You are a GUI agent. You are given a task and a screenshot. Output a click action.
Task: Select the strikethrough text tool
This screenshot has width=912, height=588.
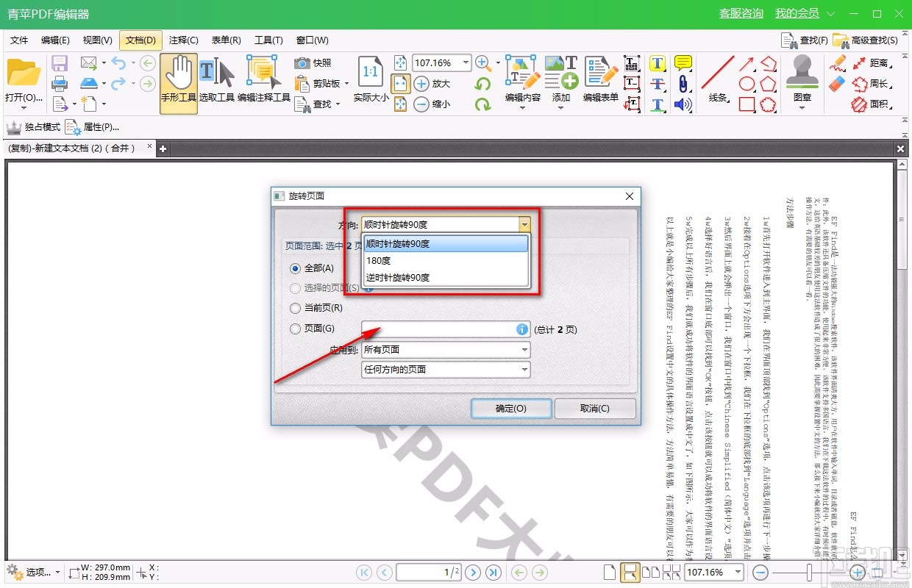(x=658, y=84)
